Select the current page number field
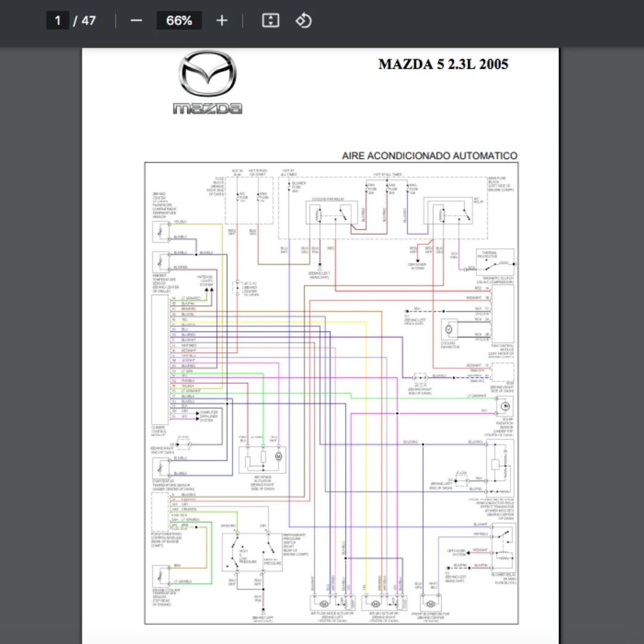Viewport: 644px width, 644px height. (x=57, y=20)
